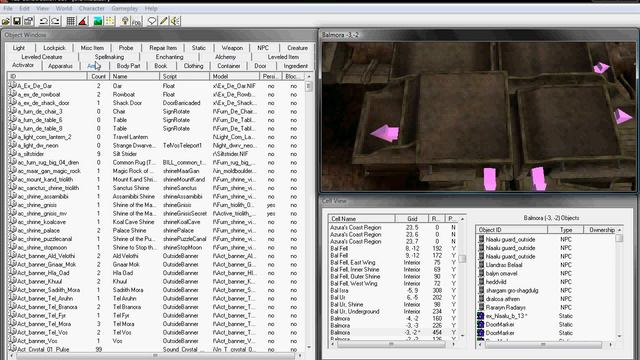Viewport: 640px width, 360px height.
Task: Switch to the Creature tab
Action: coord(297,48)
